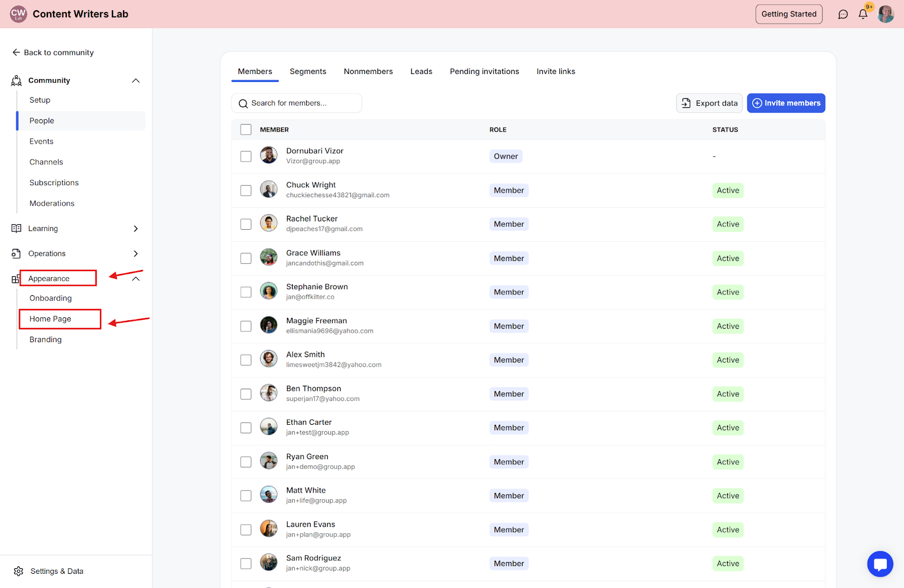Open the chat messages icon in header
The height and width of the screenshot is (588, 904).
point(843,14)
